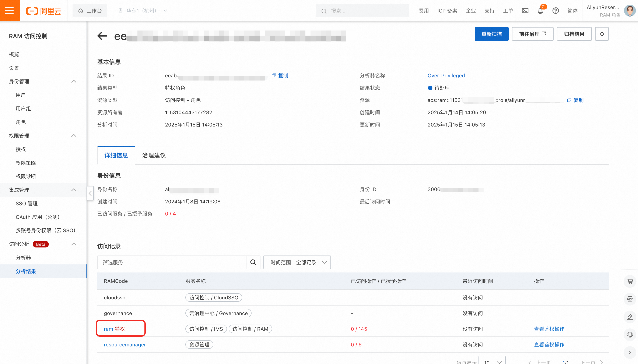Collapse the floating toolbar chevron
638x364 pixels.
coord(630,353)
